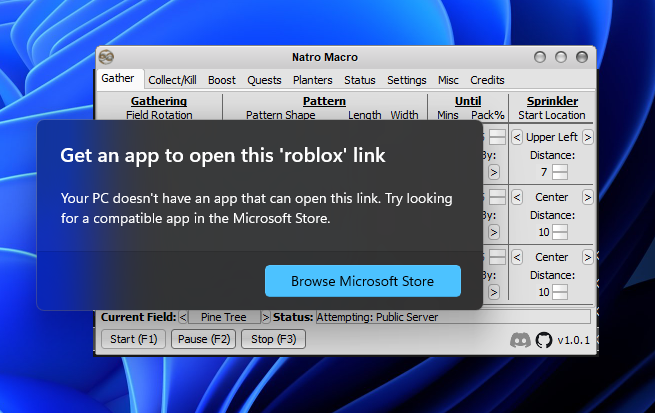Adjust second row Pack% spinner
Viewport: 655px width, 413px height.
pyautogui.click(x=497, y=197)
